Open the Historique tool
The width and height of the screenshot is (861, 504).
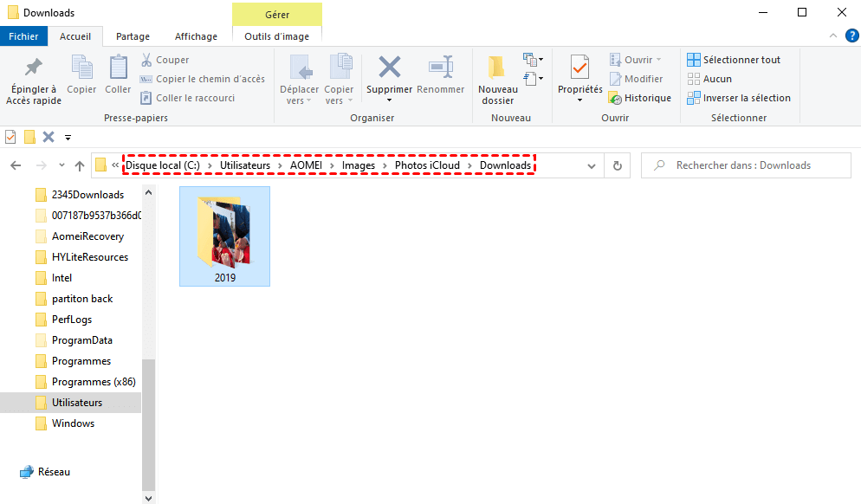point(641,97)
